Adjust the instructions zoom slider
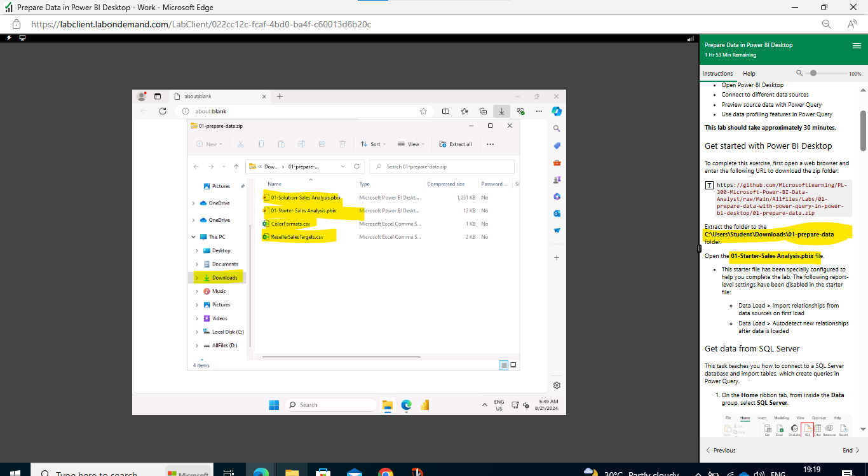Screen dimensions: 868x476 point(815,72)
